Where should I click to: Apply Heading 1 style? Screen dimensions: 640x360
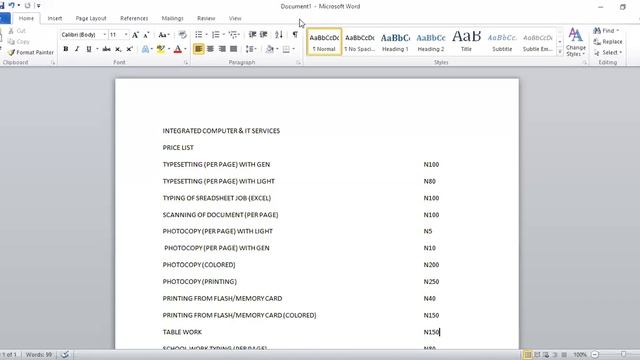point(395,42)
